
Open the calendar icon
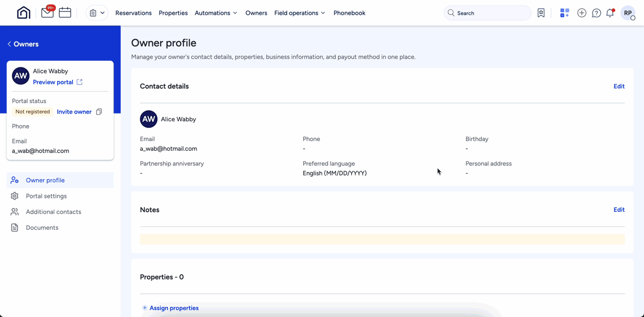pos(65,13)
